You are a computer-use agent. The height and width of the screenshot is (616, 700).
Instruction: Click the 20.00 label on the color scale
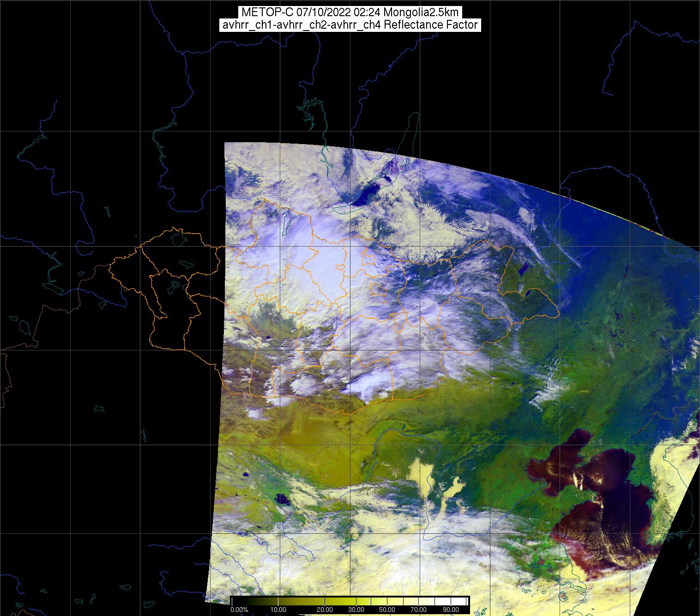[325, 610]
